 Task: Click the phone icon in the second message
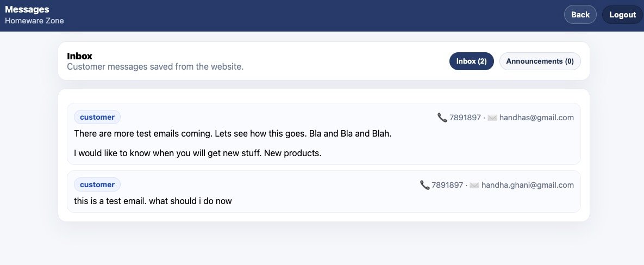pyautogui.click(x=425, y=185)
